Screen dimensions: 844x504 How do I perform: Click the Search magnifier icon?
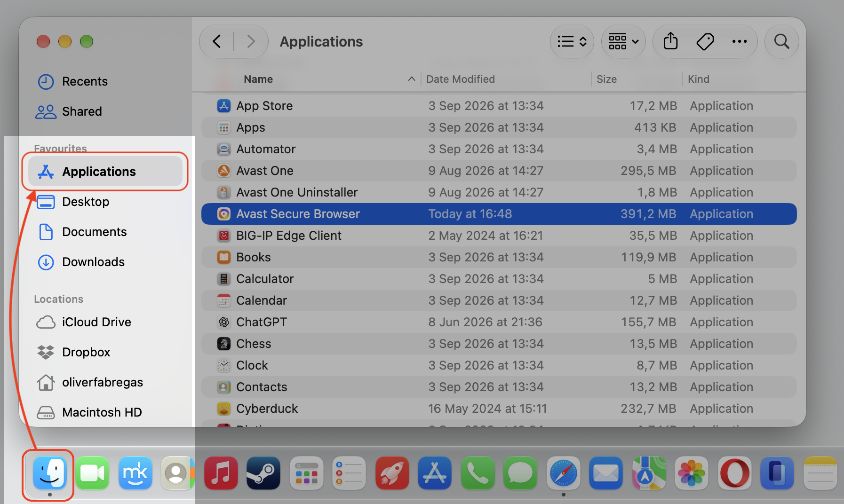pos(782,41)
